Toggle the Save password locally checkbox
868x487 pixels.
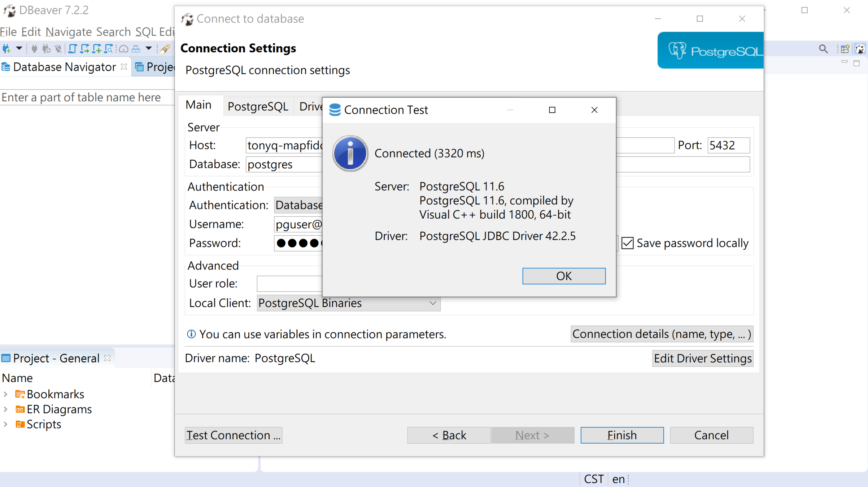(x=628, y=243)
